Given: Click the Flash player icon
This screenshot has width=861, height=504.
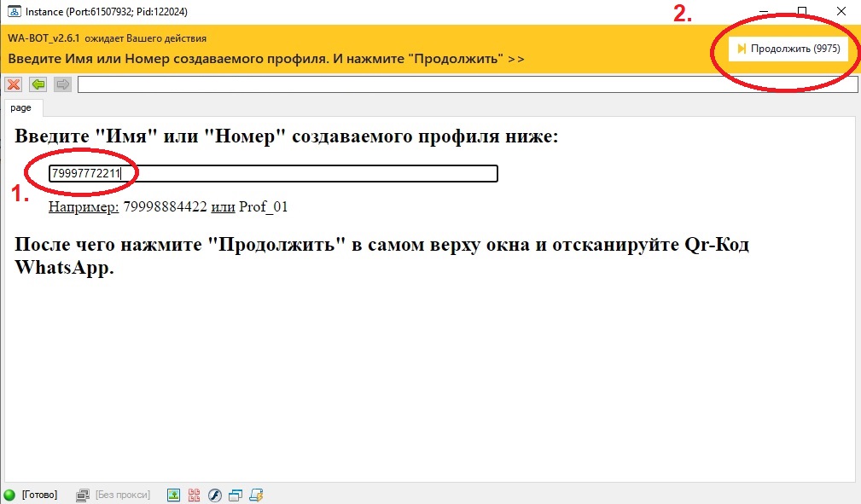Looking at the screenshot, I should [x=215, y=495].
